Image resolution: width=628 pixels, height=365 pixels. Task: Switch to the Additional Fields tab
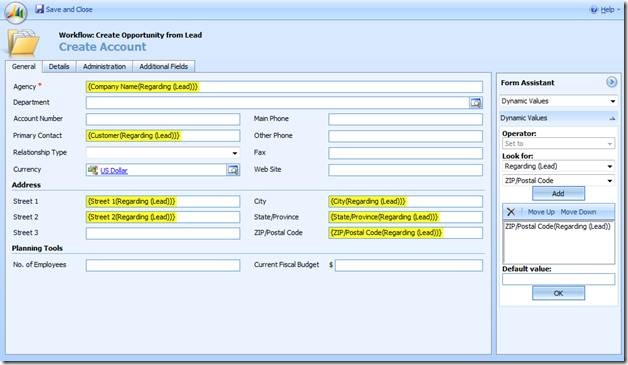click(163, 67)
